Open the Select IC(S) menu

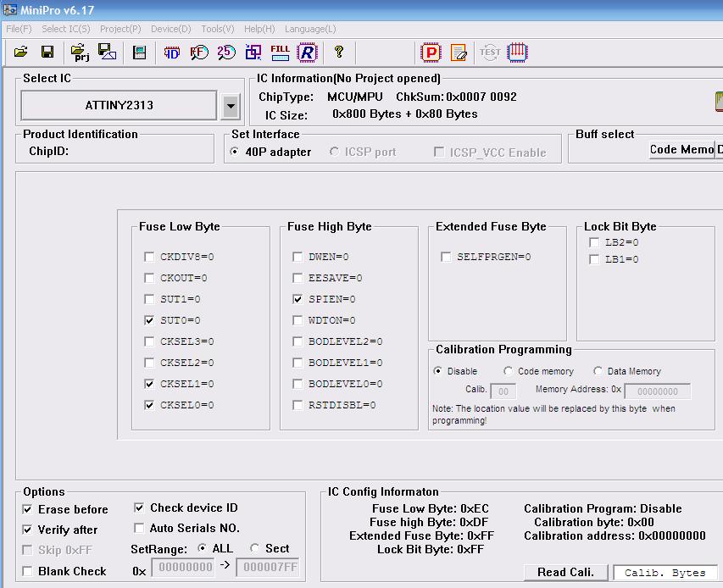click(66, 29)
